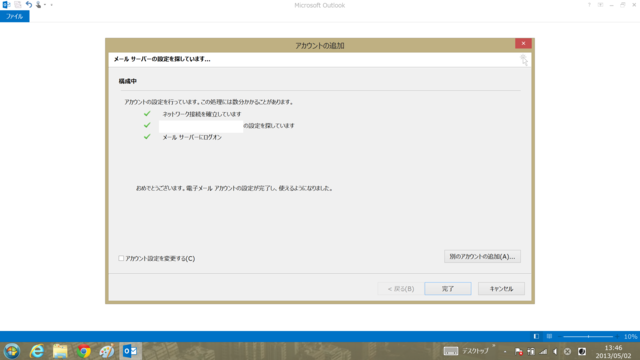Open the ファイル tab
The width and height of the screenshot is (640, 360).
coord(15,16)
